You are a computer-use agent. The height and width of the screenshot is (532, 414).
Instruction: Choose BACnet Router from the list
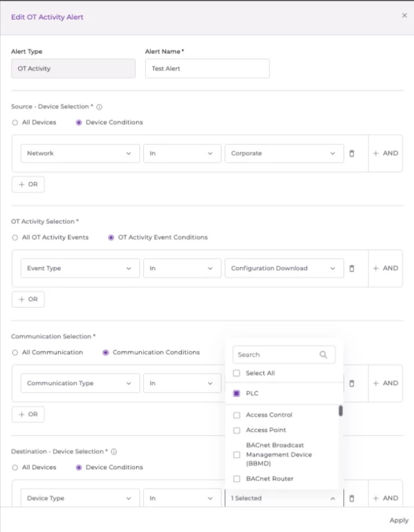click(x=236, y=479)
